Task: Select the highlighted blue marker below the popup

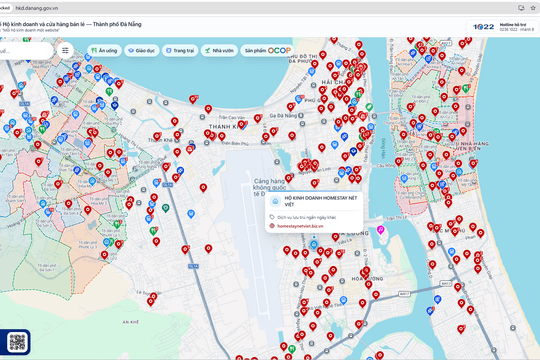Action: [314, 245]
